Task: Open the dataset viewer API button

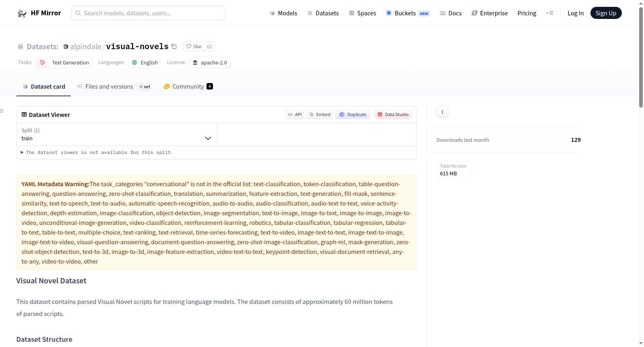Action: 295,114
